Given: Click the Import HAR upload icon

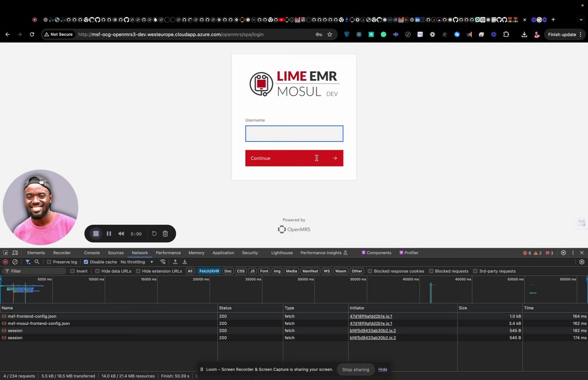Looking at the screenshot, I should click(x=175, y=262).
